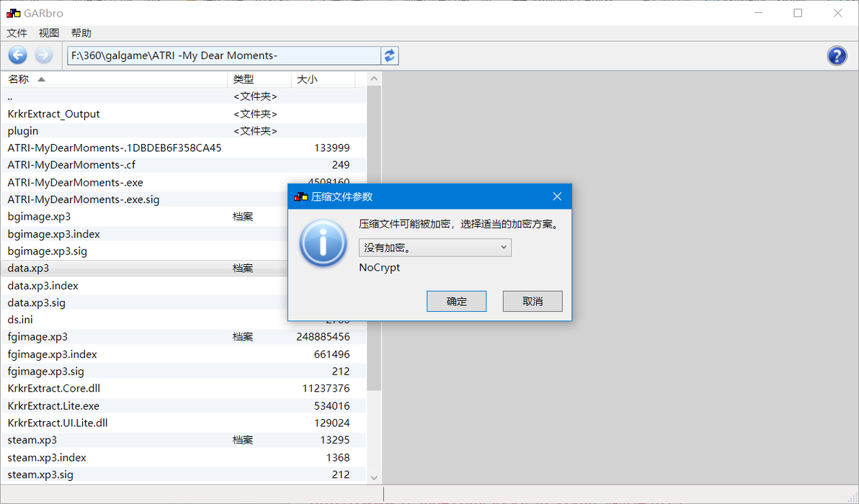Image resolution: width=859 pixels, height=504 pixels.
Task: Open the 视图 menu
Action: pyautogui.click(x=49, y=33)
